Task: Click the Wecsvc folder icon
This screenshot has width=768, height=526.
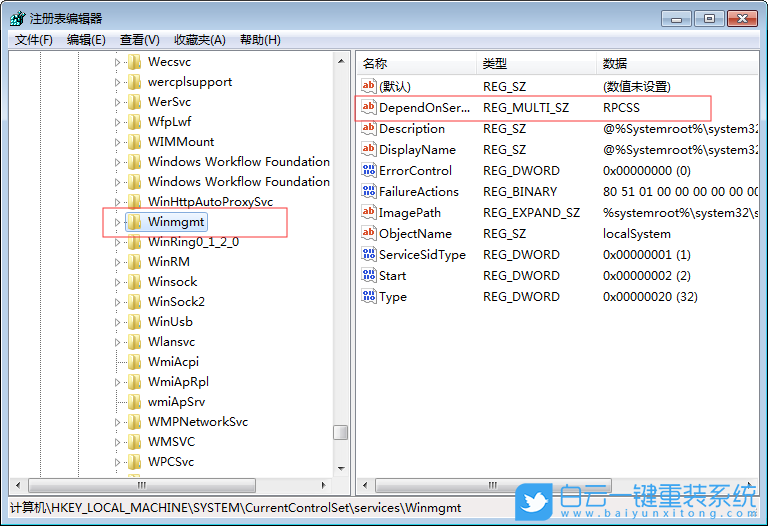Action: point(134,62)
